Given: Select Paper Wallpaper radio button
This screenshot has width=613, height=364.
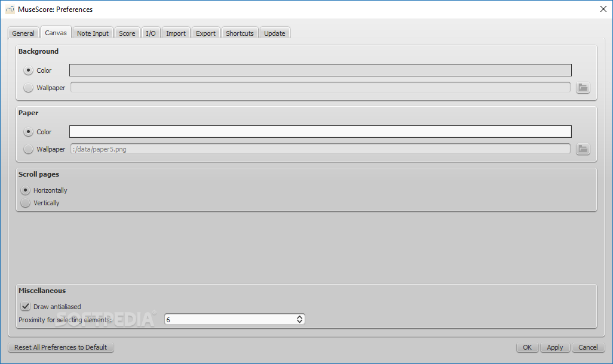Looking at the screenshot, I should [x=28, y=149].
